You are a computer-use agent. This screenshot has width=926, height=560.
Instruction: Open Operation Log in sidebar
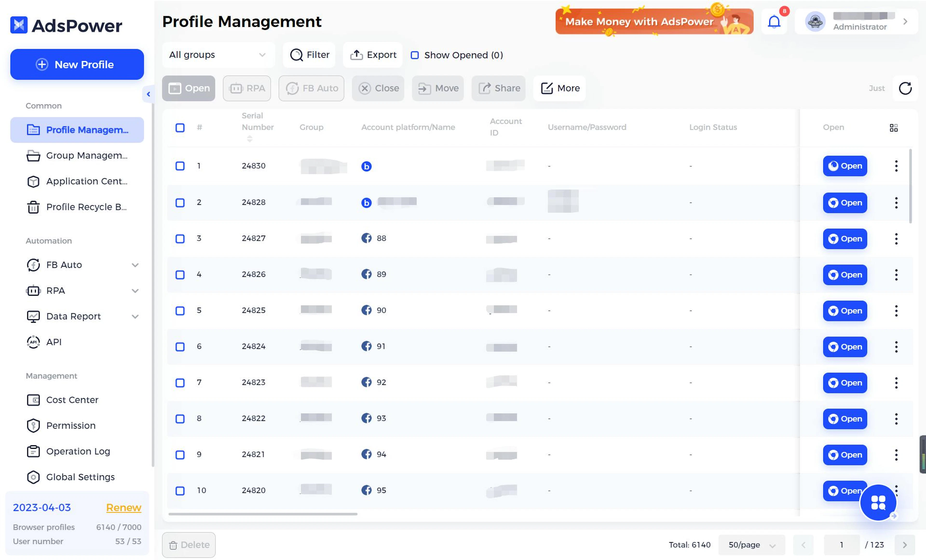77,451
